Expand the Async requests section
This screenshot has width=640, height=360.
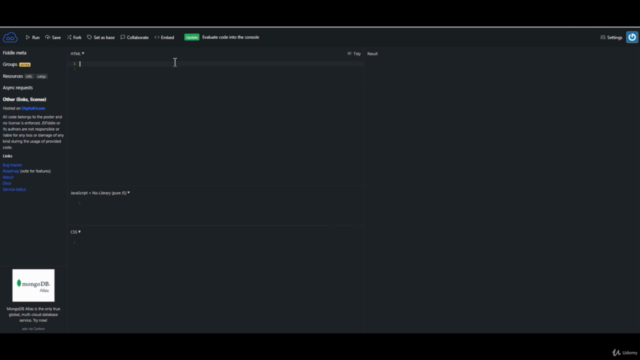(x=18, y=88)
